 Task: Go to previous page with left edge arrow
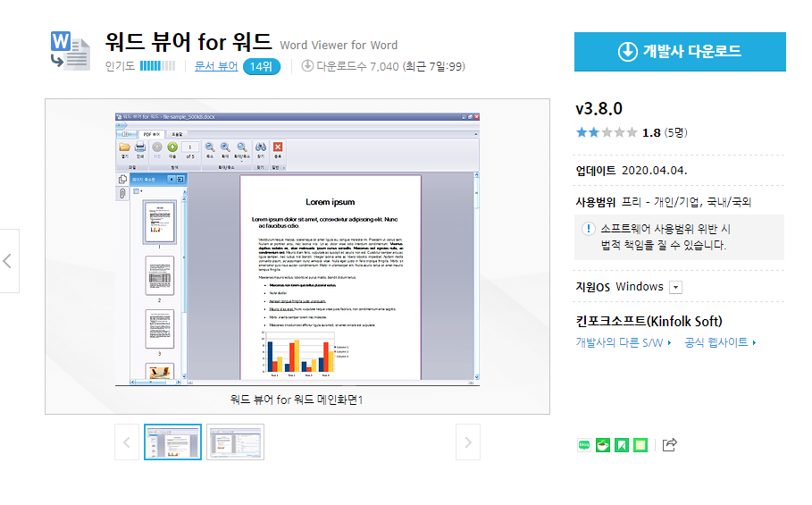pyautogui.click(x=9, y=260)
